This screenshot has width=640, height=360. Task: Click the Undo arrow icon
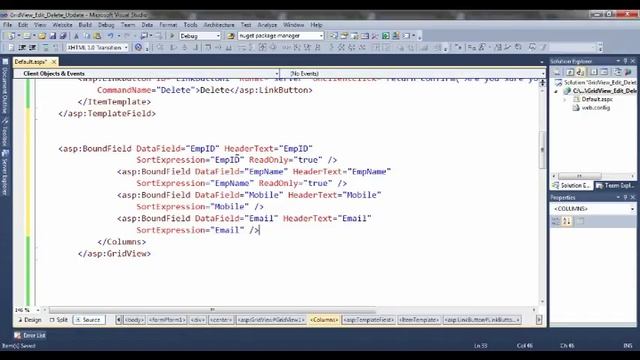[x=111, y=36]
